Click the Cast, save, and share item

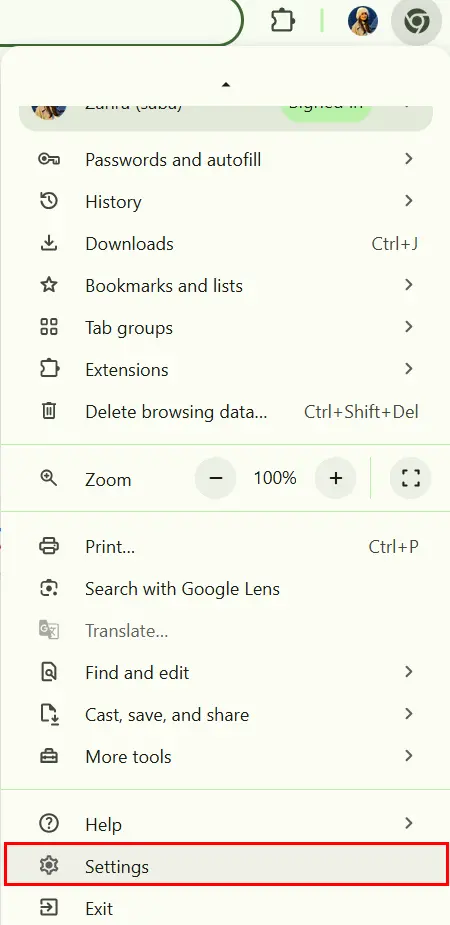(x=225, y=714)
